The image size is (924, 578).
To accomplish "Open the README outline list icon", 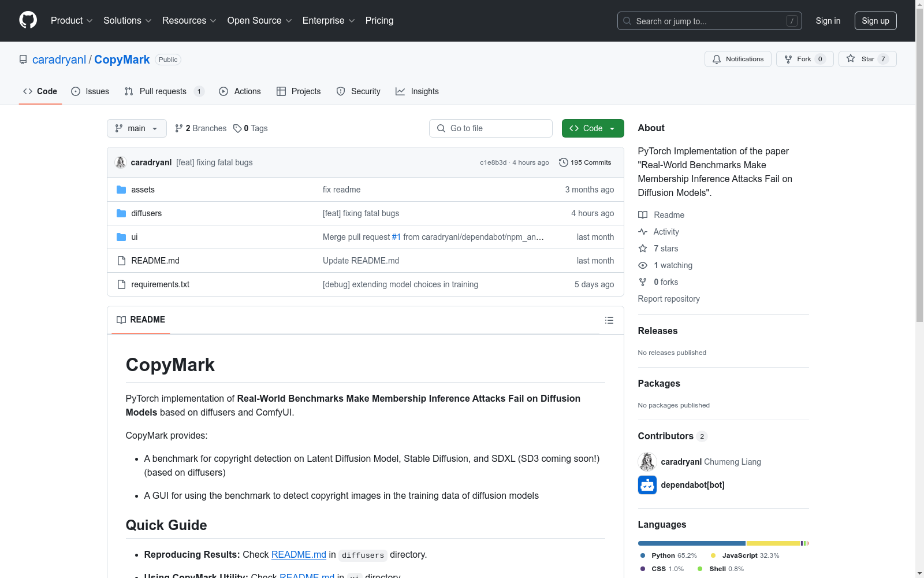I will click(609, 320).
